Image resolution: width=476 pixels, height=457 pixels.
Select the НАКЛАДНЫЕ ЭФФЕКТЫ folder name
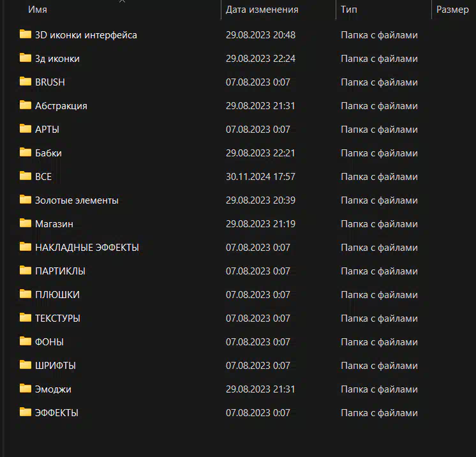tap(87, 248)
